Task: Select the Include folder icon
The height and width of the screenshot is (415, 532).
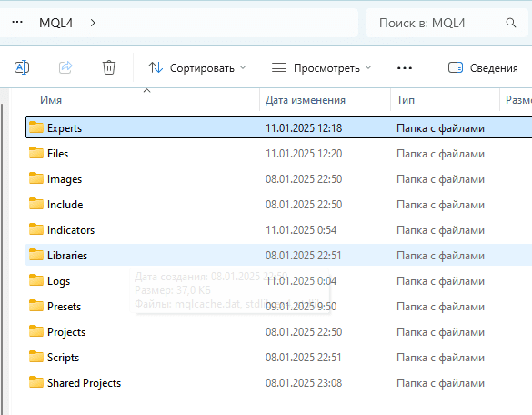Action: coord(36,204)
